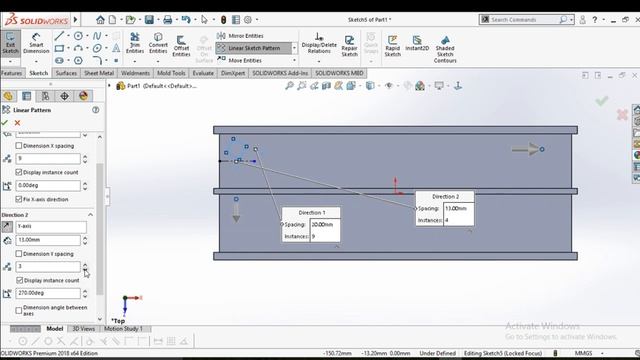Toggle Shaded Sketch Contours

click(445, 49)
